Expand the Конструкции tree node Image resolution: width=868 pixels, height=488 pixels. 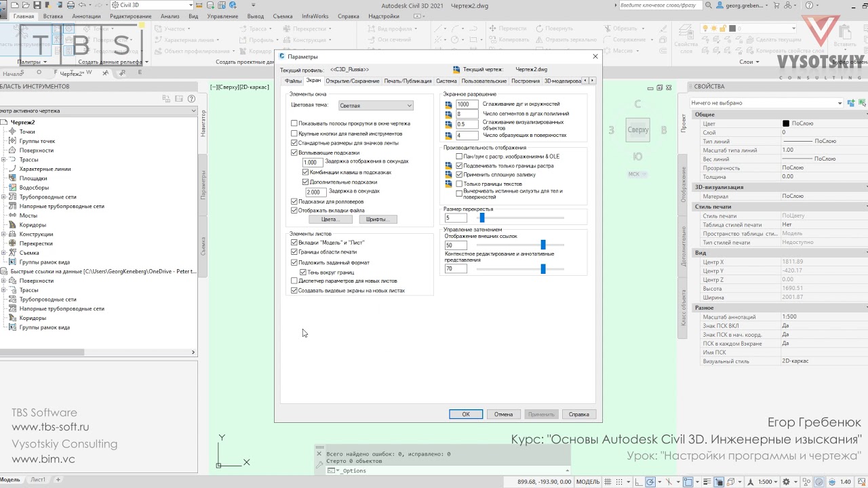(4, 235)
